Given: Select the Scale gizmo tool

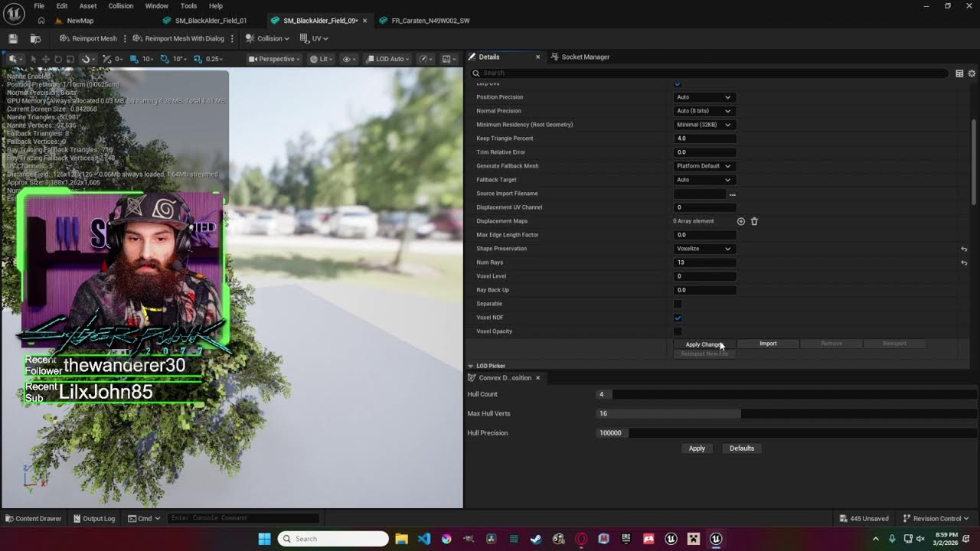Looking at the screenshot, I should 70,59.
